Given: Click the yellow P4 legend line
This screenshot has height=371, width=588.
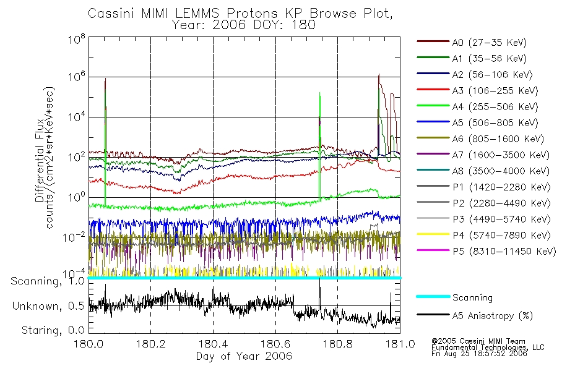Looking at the screenshot, I should point(433,234).
